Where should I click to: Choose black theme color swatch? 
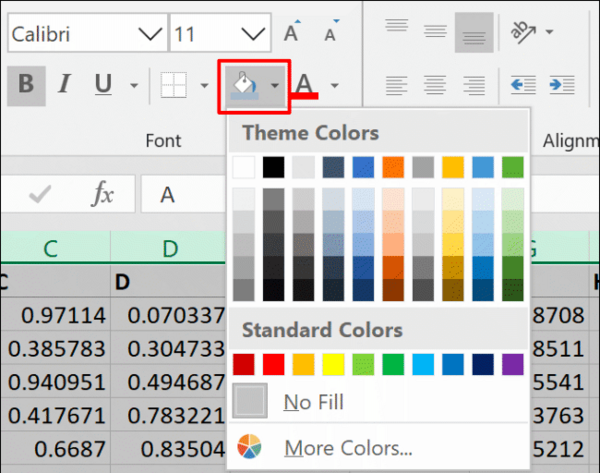pyautogui.click(x=274, y=167)
